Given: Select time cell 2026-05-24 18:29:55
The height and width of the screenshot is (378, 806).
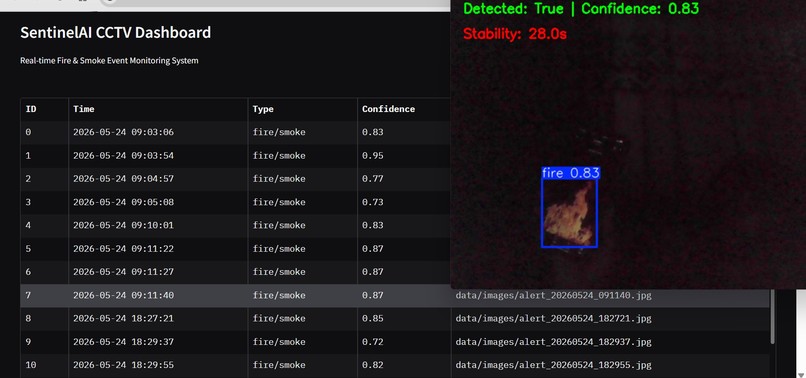Looking at the screenshot, I should 158,365.
